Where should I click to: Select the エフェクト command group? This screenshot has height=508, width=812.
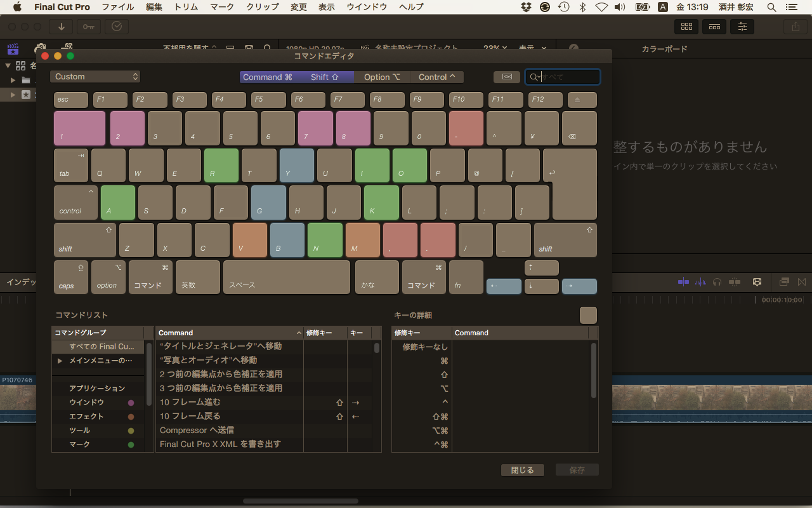[x=86, y=417]
